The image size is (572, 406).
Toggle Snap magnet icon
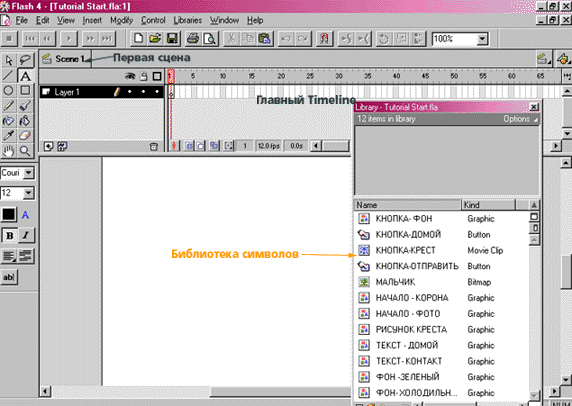click(x=324, y=38)
